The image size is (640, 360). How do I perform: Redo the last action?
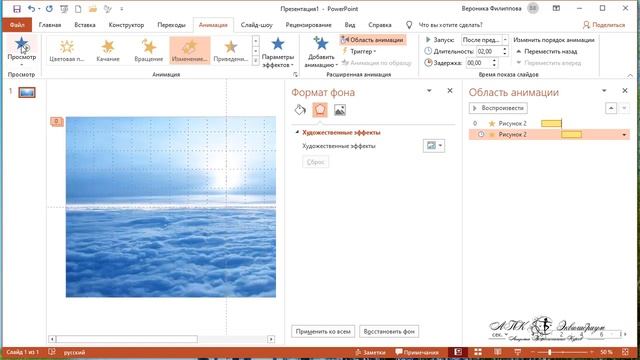pyautogui.click(x=49, y=9)
